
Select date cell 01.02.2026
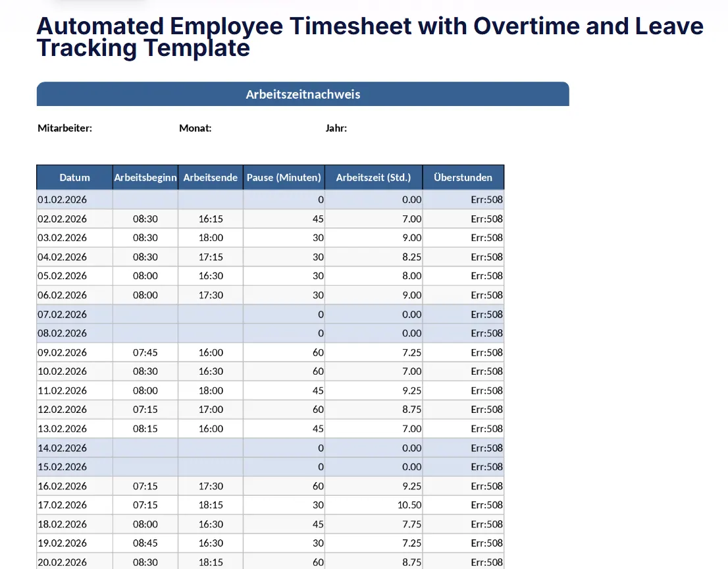click(75, 200)
